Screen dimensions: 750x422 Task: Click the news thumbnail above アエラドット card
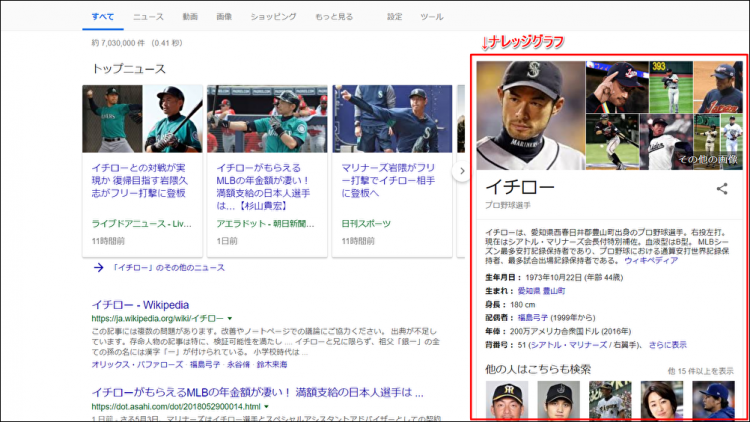267,119
